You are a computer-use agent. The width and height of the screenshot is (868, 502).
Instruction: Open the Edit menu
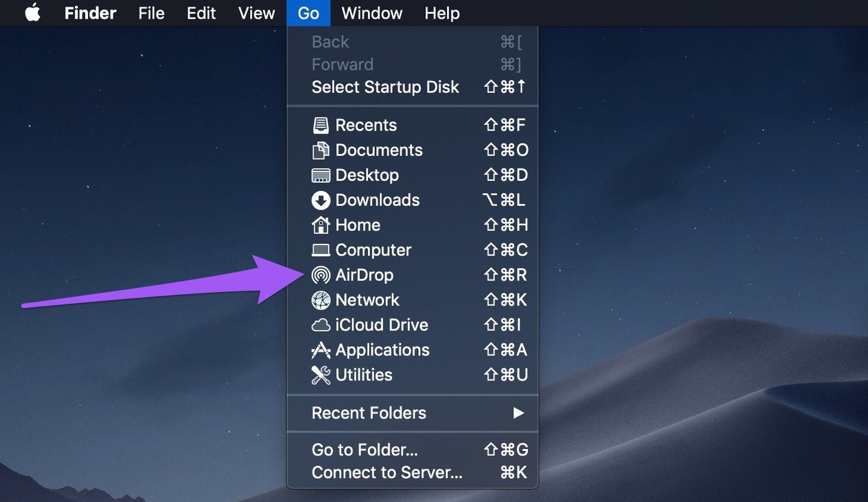point(201,13)
